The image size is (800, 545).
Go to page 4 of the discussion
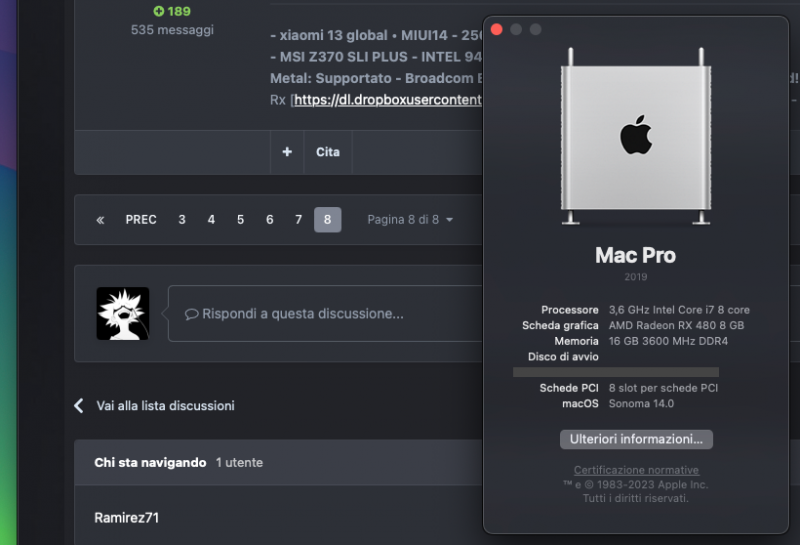pyautogui.click(x=211, y=220)
